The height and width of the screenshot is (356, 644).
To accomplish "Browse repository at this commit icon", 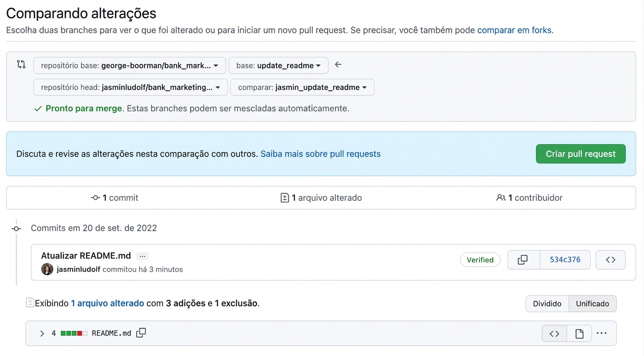I will [x=611, y=260].
